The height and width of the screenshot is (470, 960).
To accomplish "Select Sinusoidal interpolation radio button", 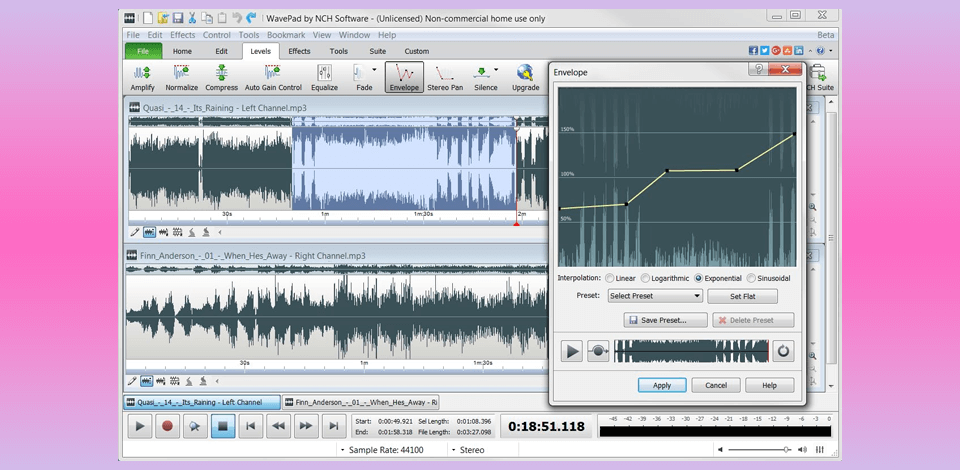I will click(x=752, y=278).
